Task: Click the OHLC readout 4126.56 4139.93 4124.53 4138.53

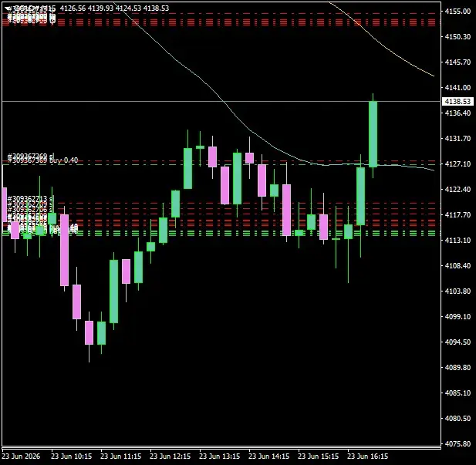Action: [114, 8]
